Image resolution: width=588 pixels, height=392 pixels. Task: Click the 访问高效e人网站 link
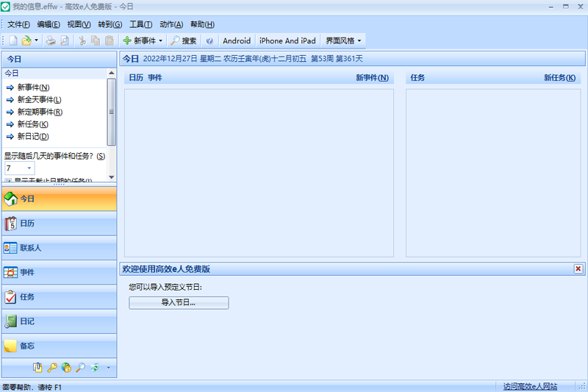530,386
